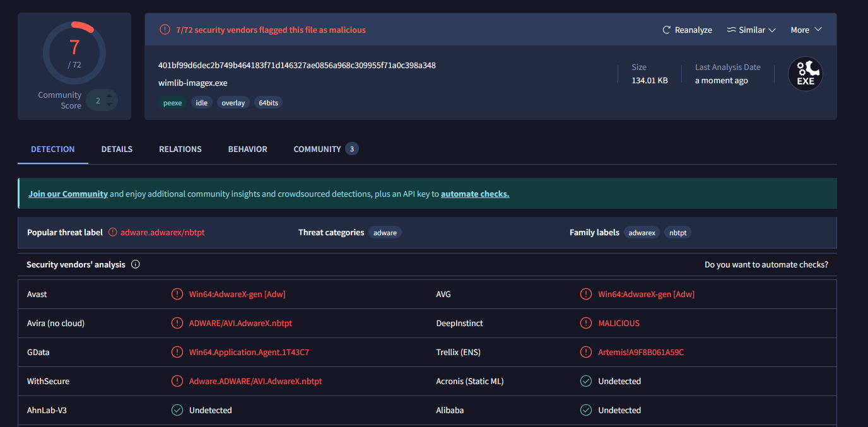This screenshot has height=427, width=868.
Task: Click Do you want to automate checks?
Action: 766,265
